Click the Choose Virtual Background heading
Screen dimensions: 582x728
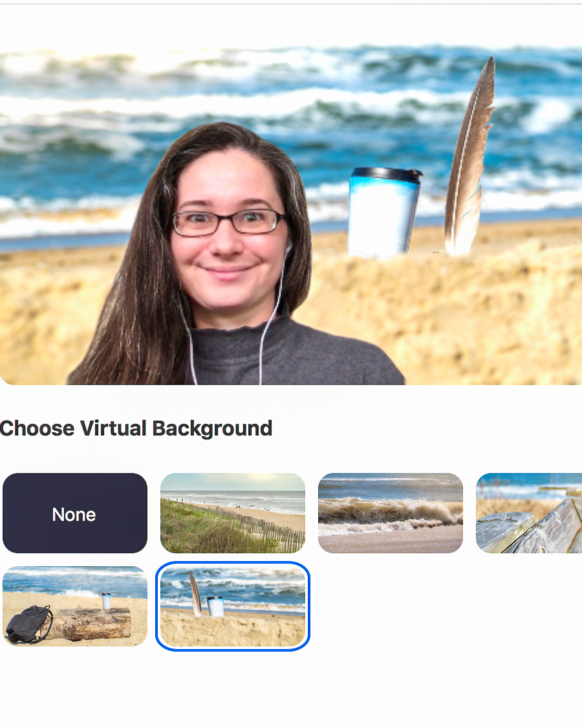point(136,428)
